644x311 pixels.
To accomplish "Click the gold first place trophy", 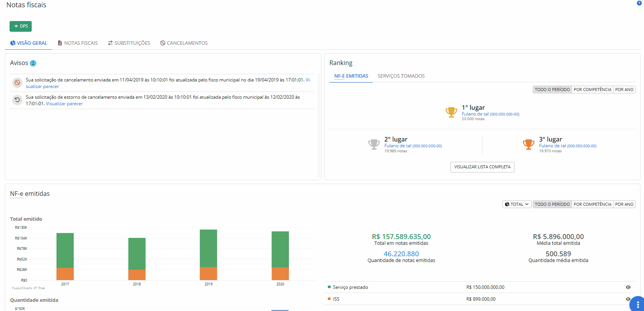I will click(451, 112).
